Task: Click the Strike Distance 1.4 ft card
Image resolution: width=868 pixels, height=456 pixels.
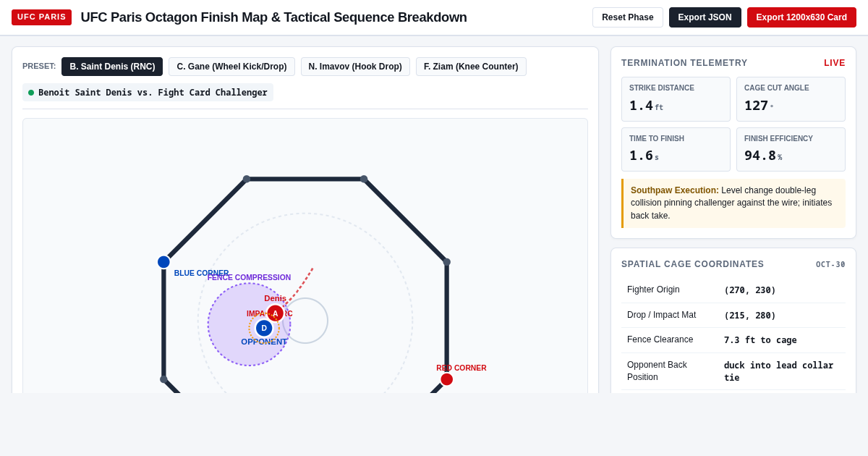Action: 676,99
